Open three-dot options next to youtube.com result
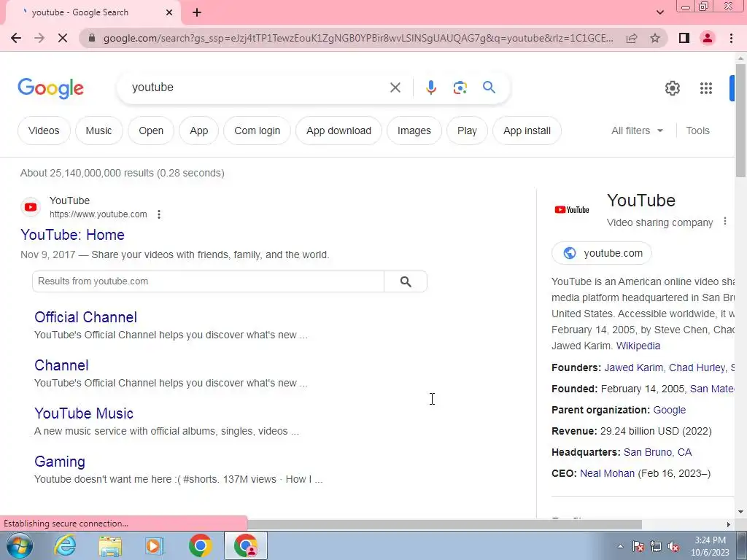This screenshot has width=747, height=560. 159,214
